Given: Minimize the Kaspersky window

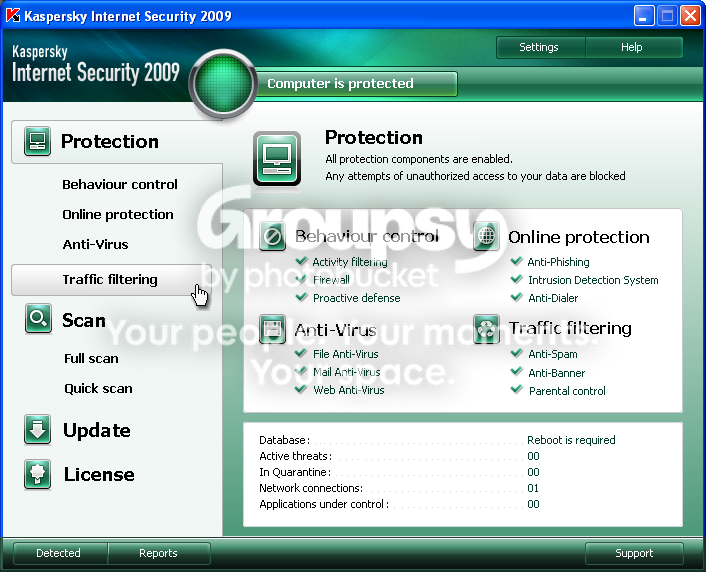Looking at the screenshot, I should (x=643, y=16).
